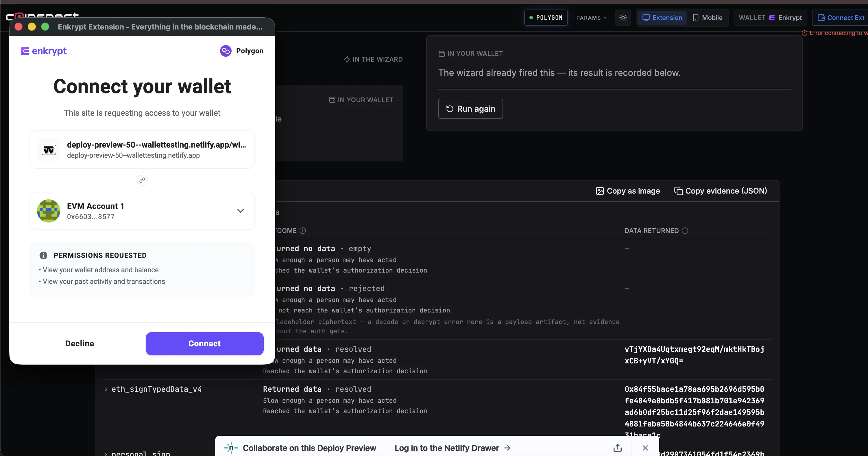Click the enkrypt logo
This screenshot has width=868, height=456.
tap(44, 51)
